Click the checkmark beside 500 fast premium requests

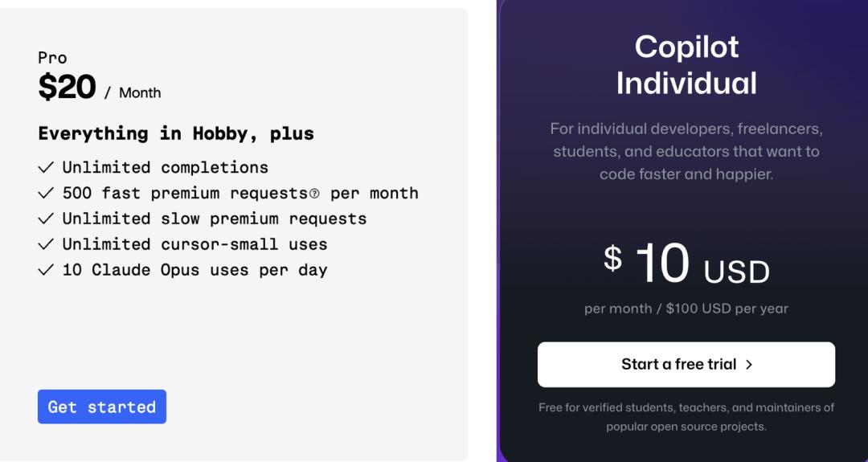[46, 193]
